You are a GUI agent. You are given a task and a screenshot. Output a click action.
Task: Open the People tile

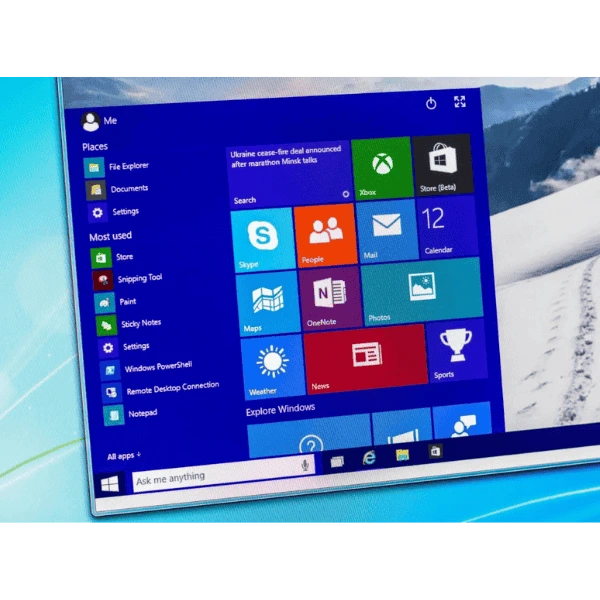point(326,235)
